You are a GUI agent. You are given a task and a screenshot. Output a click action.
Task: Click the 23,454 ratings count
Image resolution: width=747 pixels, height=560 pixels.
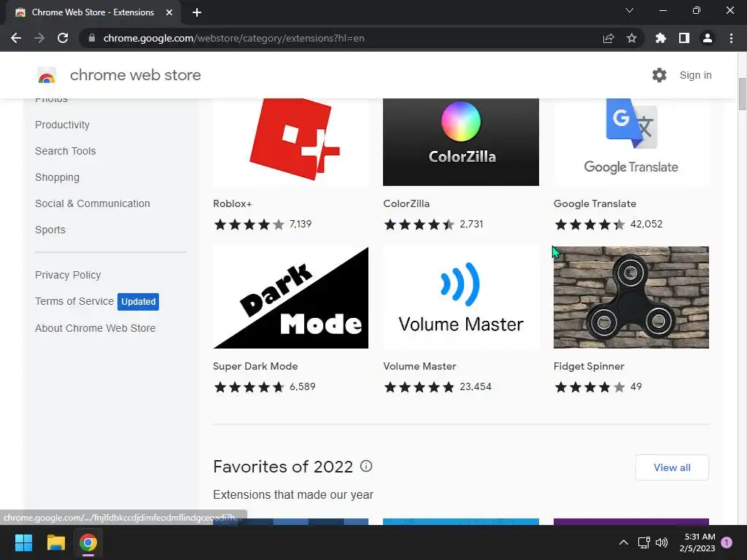[x=476, y=386]
